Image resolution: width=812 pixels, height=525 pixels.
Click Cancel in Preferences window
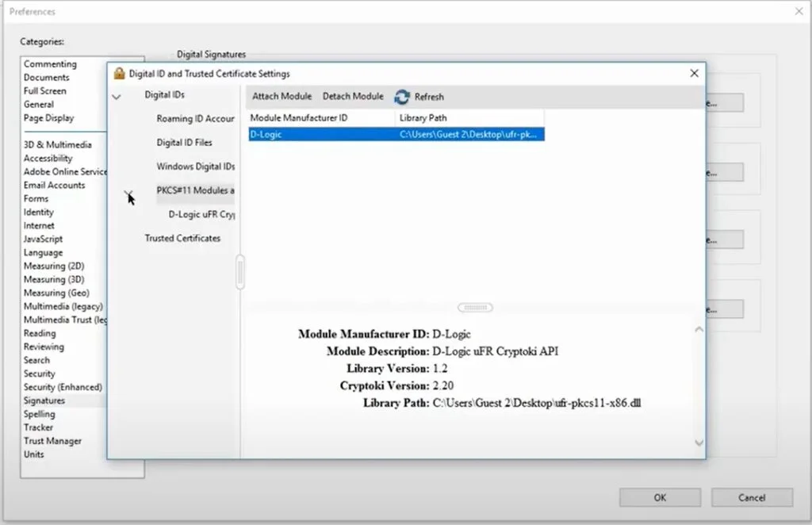pos(752,497)
